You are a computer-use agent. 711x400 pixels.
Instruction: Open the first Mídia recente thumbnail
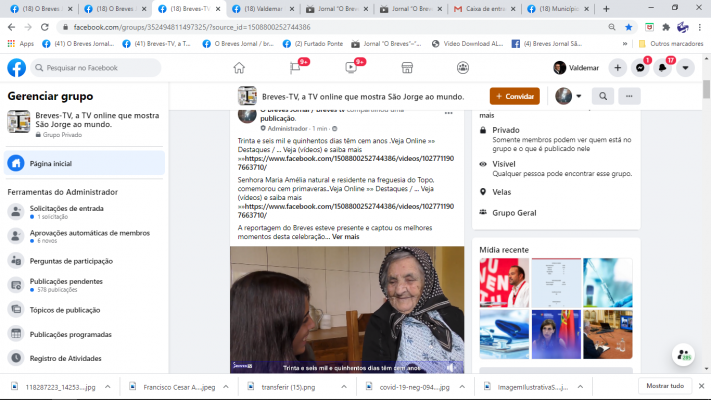(504, 282)
